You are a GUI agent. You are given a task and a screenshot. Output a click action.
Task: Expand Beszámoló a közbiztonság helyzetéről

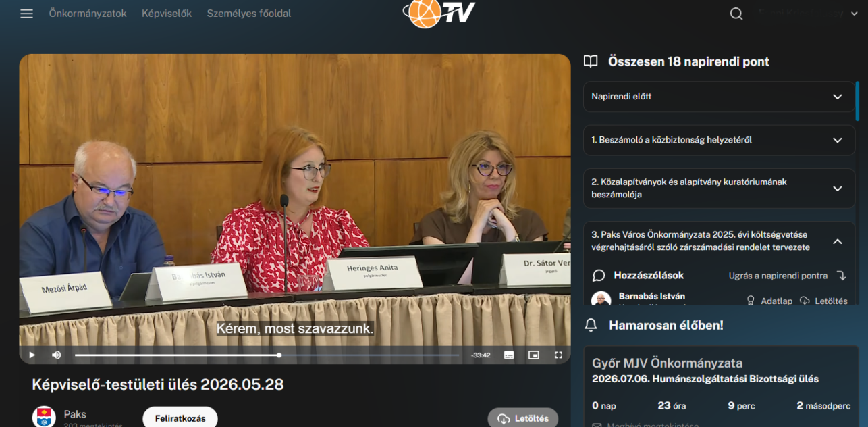(x=720, y=140)
